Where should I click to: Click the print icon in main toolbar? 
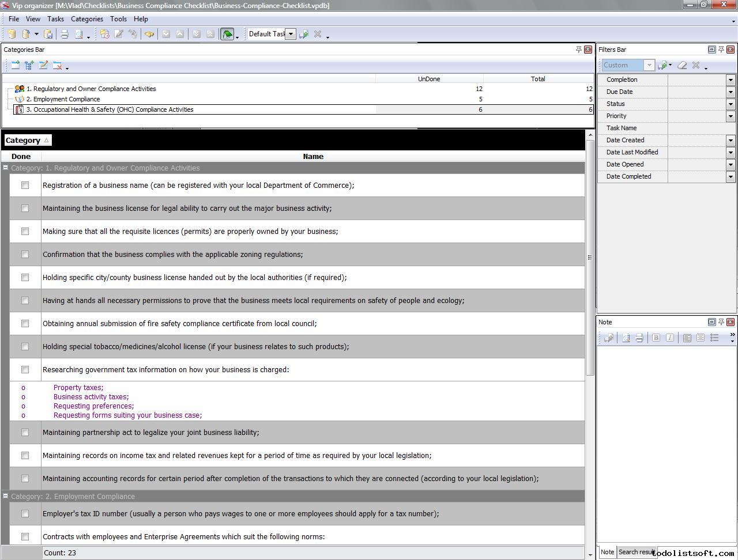65,35
